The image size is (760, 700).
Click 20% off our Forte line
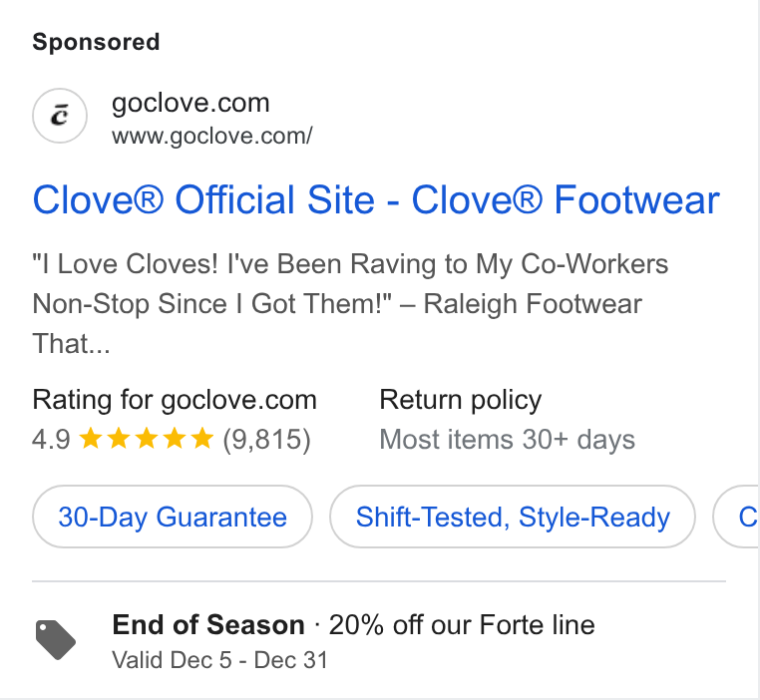tap(462, 624)
